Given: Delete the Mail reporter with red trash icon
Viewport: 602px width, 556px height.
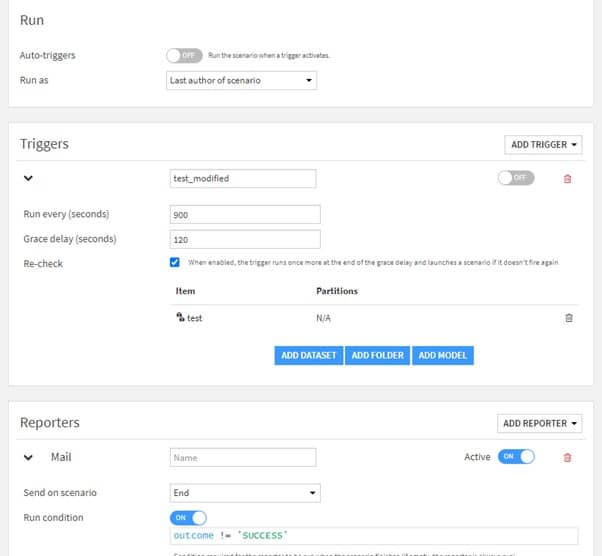Looking at the screenshot, I should coord(568,458).
